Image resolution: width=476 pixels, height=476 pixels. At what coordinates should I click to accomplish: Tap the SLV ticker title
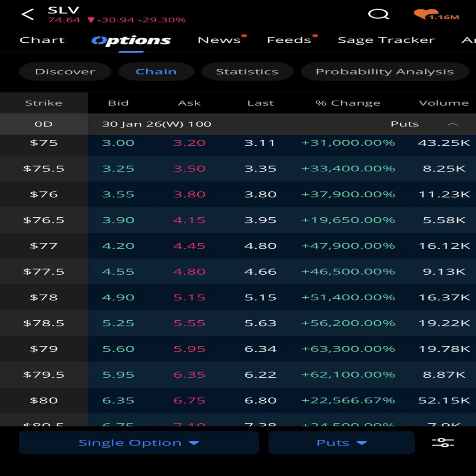63,10
